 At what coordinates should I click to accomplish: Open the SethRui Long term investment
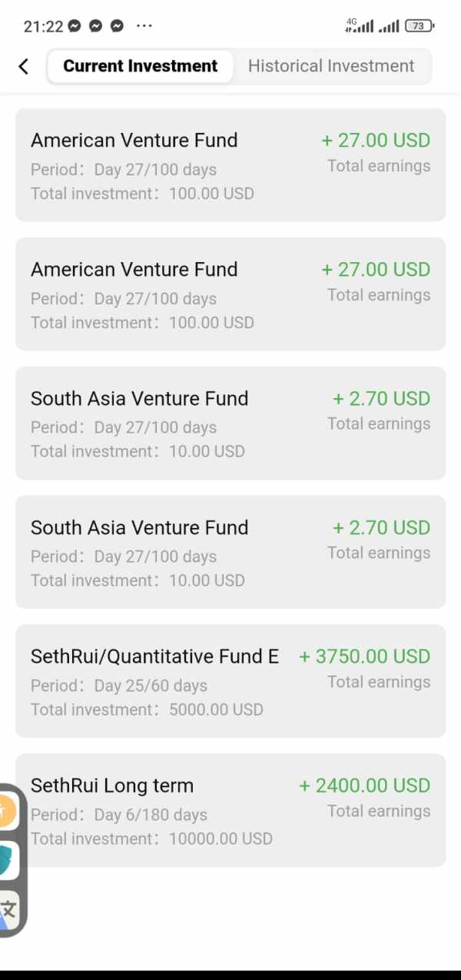[x=230, y=811]
